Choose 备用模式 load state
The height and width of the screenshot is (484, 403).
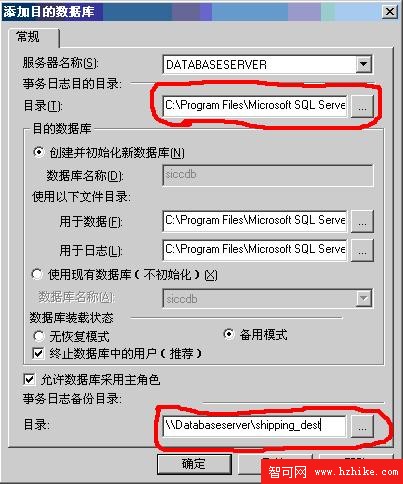229,334
